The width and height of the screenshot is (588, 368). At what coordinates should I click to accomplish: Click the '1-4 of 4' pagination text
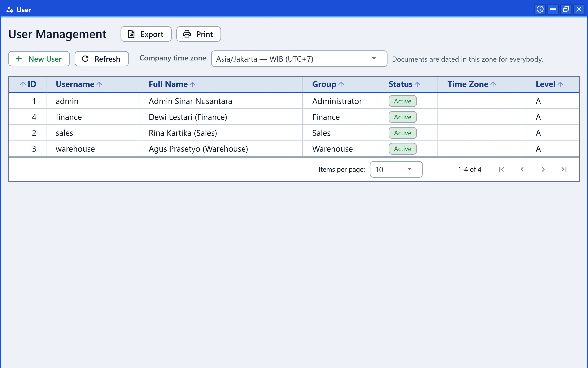pyautogui.click(x=469, y=169)
